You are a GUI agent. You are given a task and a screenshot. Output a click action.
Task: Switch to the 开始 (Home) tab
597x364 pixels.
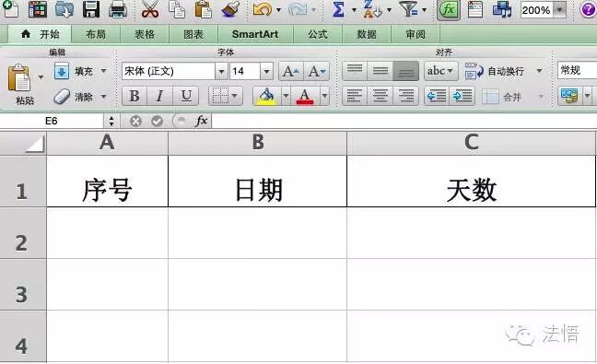tap(41, 35)
